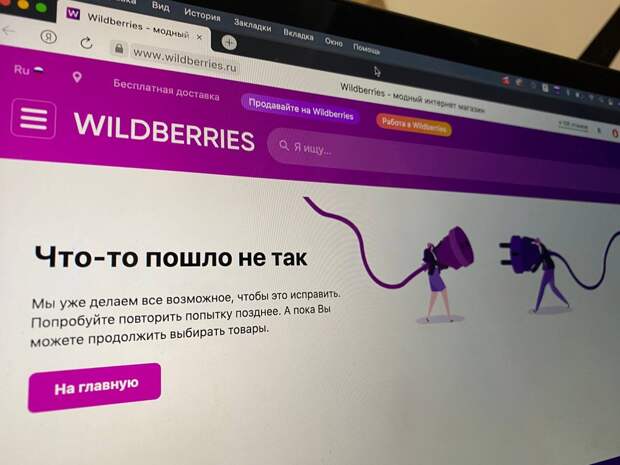620x465 pixels.
Task: Switch language via Ru flag selector
Action: pos(29,70)
